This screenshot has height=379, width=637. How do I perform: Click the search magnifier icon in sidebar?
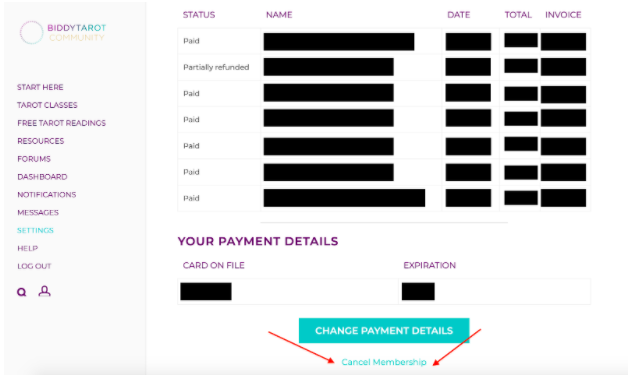22,292
